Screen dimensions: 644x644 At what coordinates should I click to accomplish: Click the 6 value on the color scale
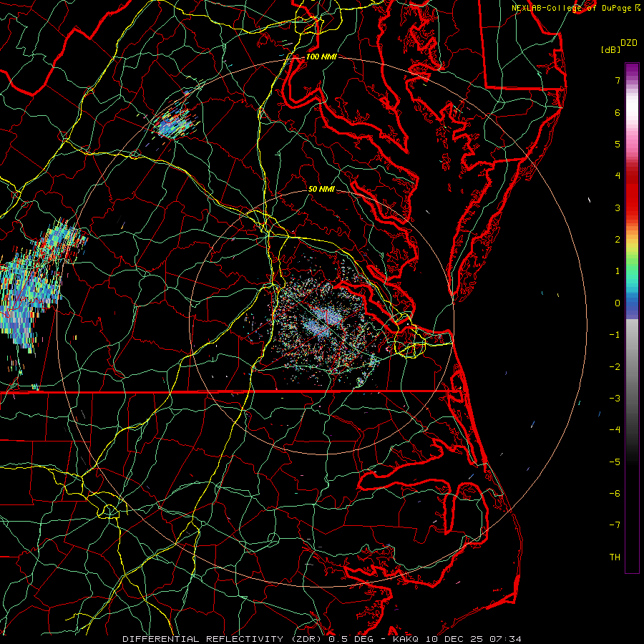pyautogui.click(x=618, y=112)
